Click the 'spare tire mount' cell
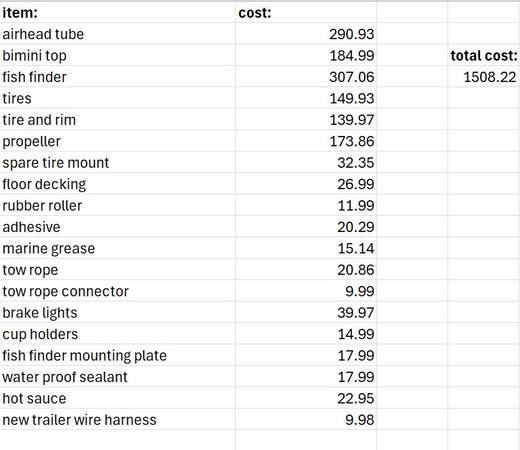 point(117,162)
